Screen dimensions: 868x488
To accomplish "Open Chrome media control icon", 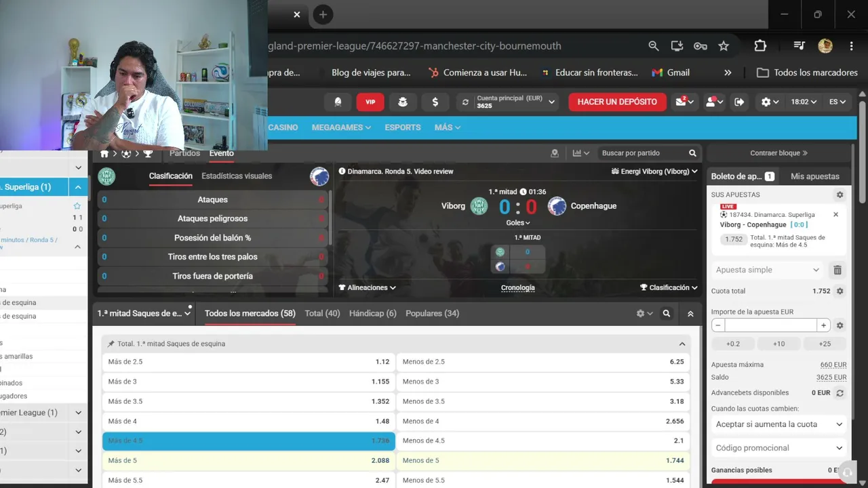I will pyautogui.click(x=800, y=46).
